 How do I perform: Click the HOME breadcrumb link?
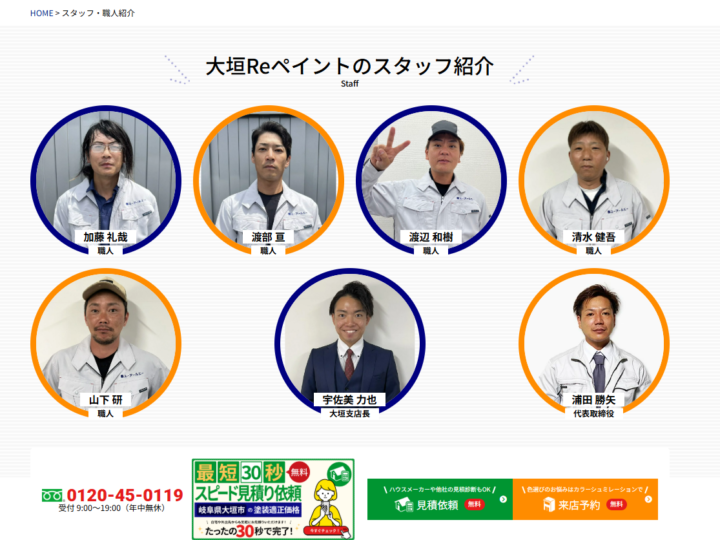[x=41, y=13]
